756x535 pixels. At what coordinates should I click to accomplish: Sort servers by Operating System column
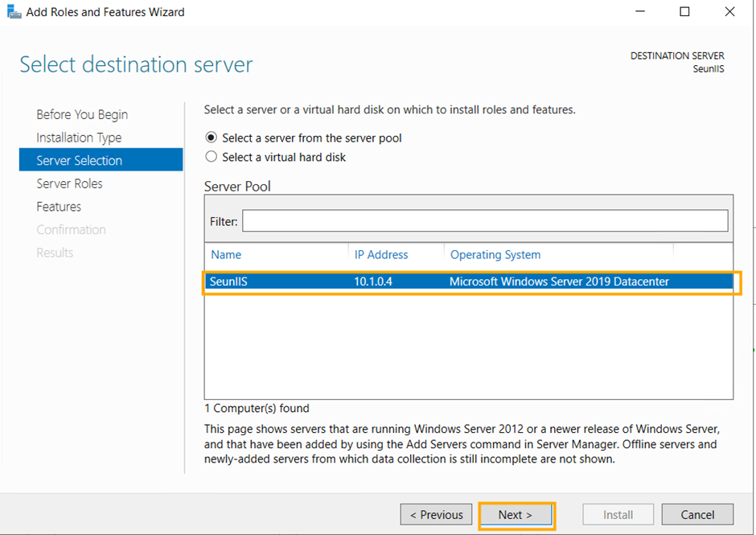495,255
